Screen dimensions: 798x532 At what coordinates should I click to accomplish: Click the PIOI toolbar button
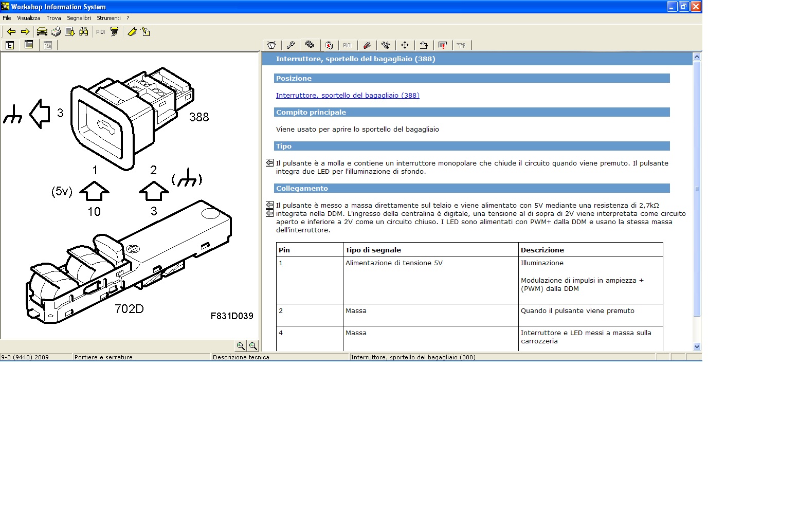click(100, 32)
